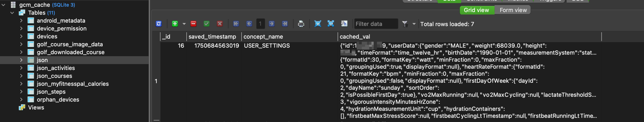The width and height of the screenshot is (644, 122).
Task: Open the filter mode dropdown arrow
Action: click(414, 24)
